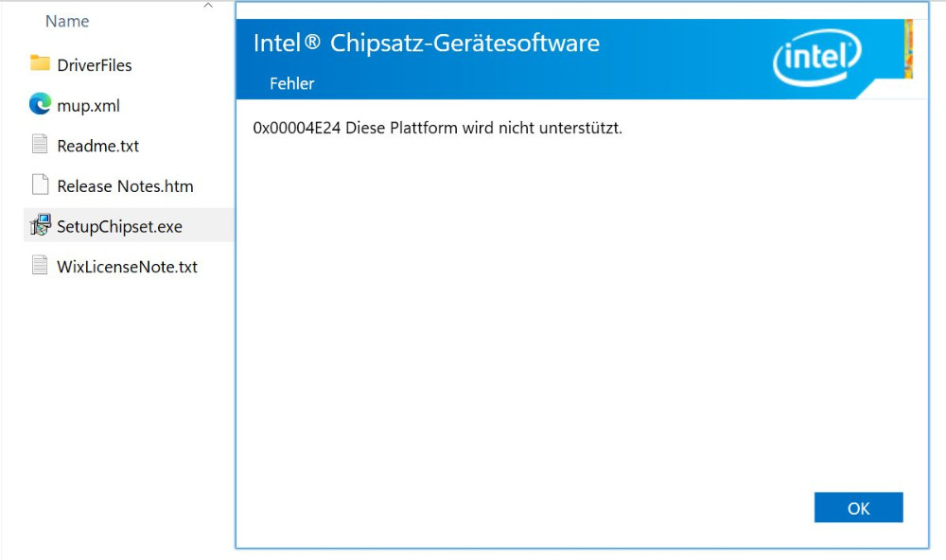Select the Release Notes.htm blank page icon
The height and width of the screenshot is (560, 946).
point(40,185)
